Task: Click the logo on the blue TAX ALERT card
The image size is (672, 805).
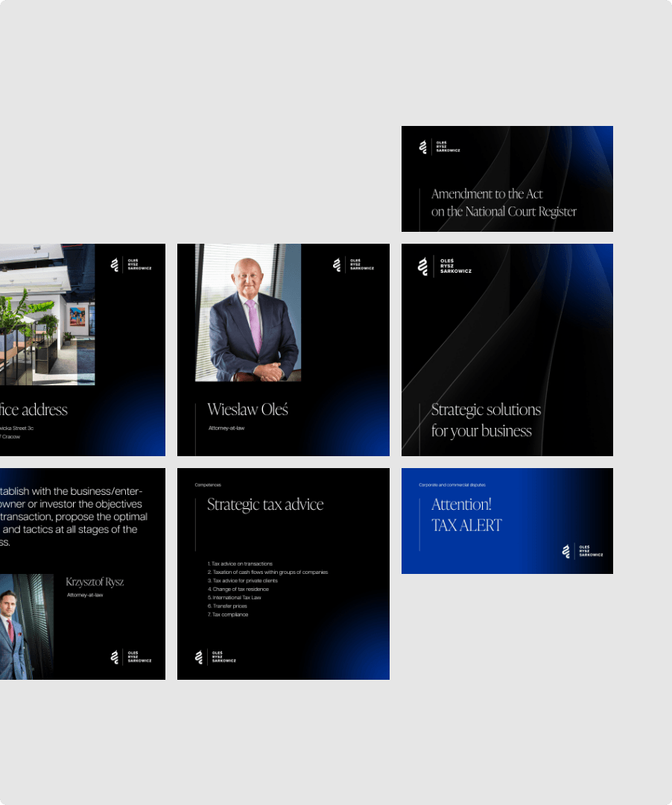Action: tap(582, 552)
